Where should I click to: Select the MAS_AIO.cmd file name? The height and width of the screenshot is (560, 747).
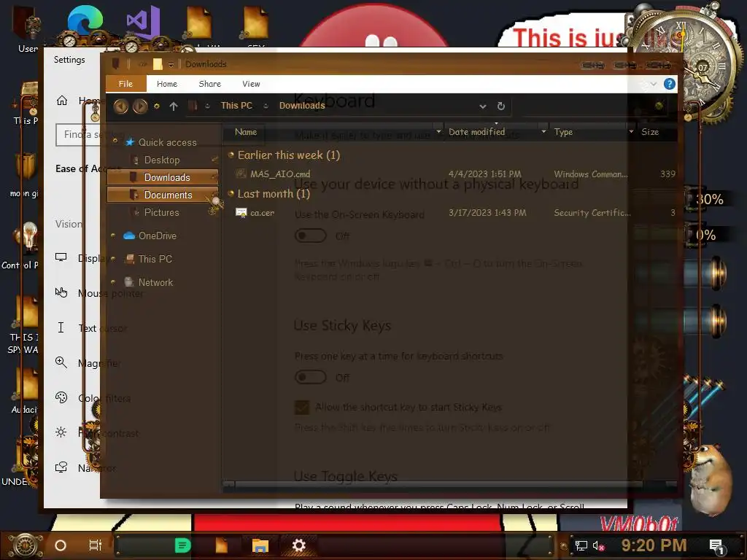pos(280,174)
